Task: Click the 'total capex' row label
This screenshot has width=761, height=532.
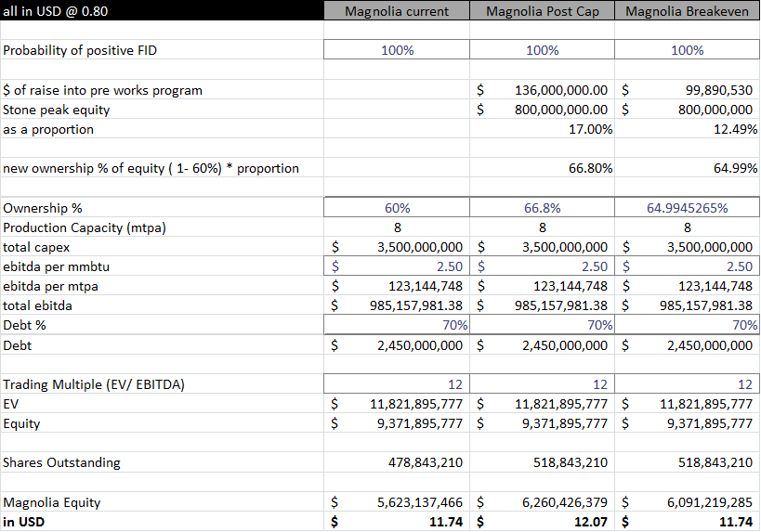Action: (x=36, y=247)
